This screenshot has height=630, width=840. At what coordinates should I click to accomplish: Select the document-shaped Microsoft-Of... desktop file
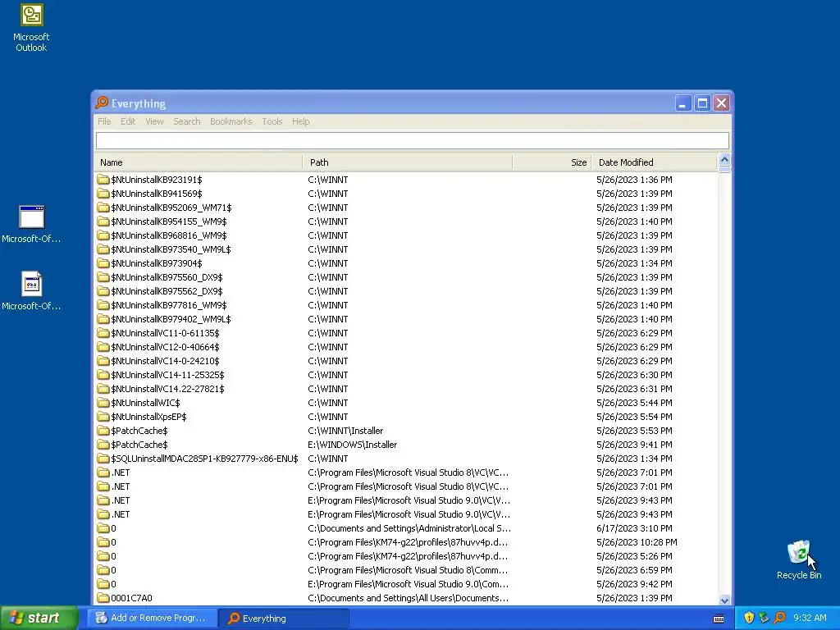tap(31, 291)
